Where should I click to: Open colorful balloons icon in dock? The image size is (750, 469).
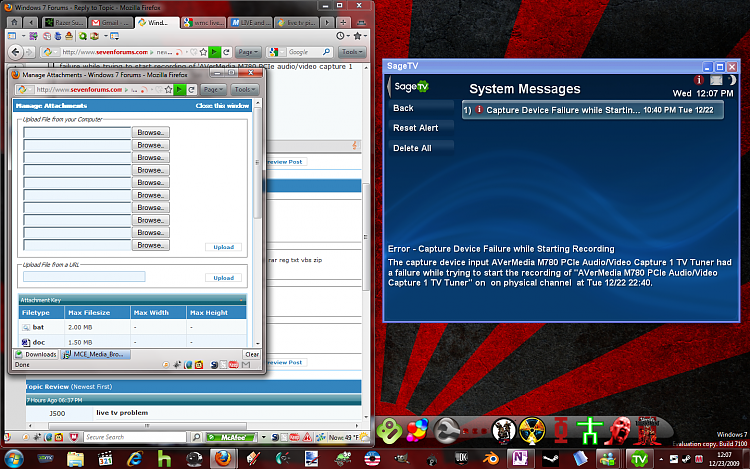(x=417, y=430)
